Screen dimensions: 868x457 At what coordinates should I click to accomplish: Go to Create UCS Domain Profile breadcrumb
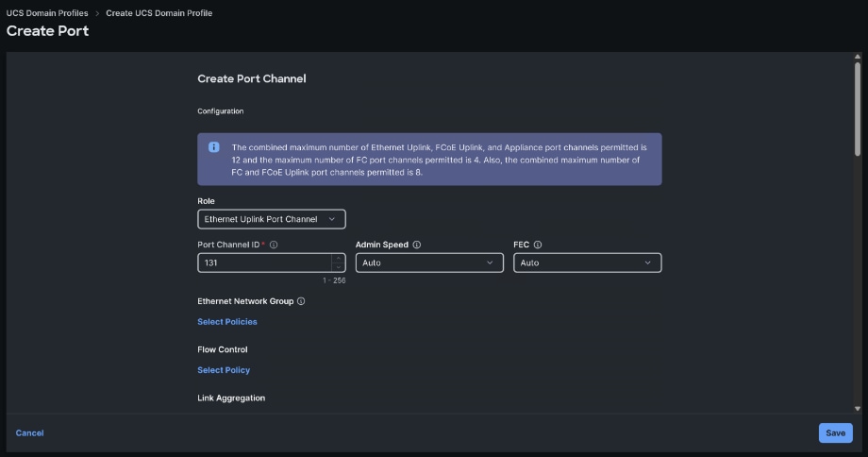(x=159, y=12)
